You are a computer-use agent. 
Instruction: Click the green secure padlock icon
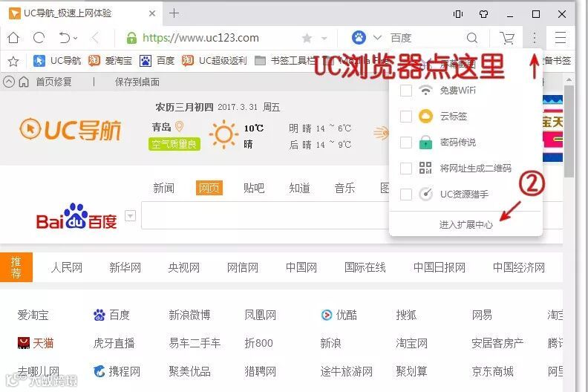coord(131,38)
